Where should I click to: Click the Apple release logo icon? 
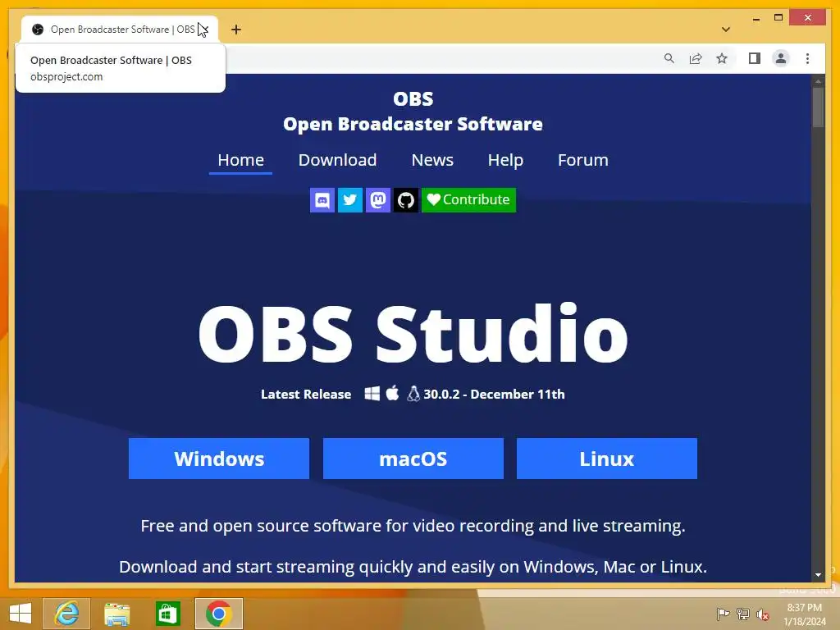point(393,393)
